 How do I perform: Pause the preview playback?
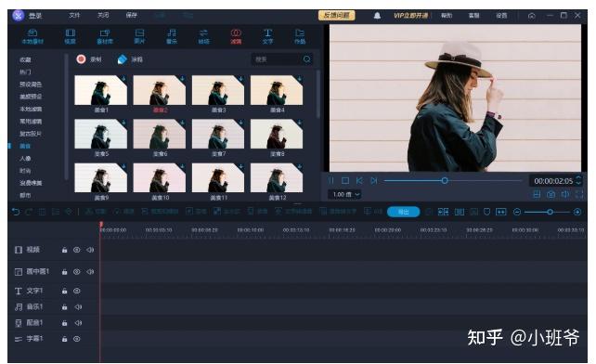[x=331, y=181]
